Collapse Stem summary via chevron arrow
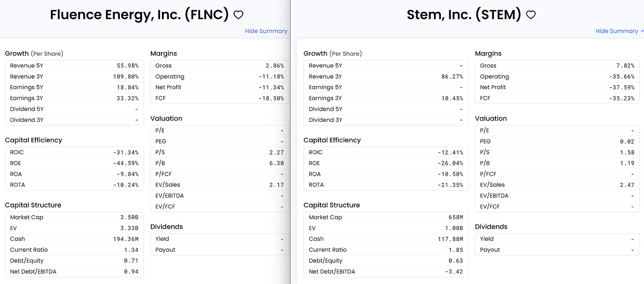 click(642, 31)
